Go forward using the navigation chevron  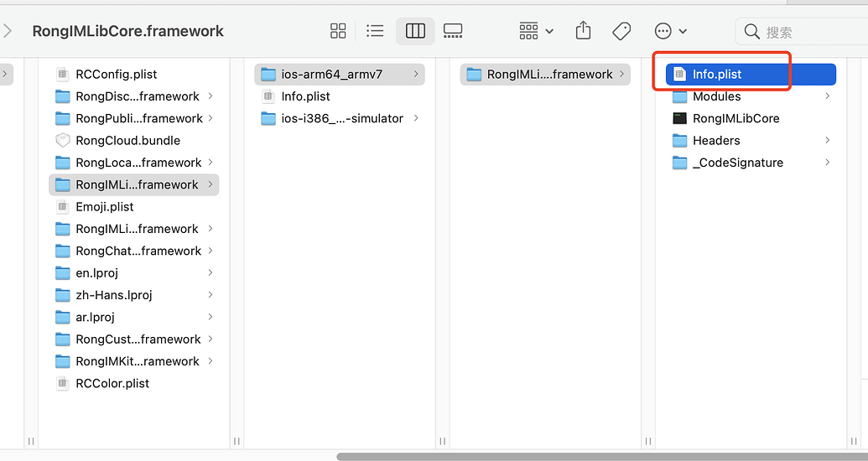pyautogui.click(x=8, y=31)
